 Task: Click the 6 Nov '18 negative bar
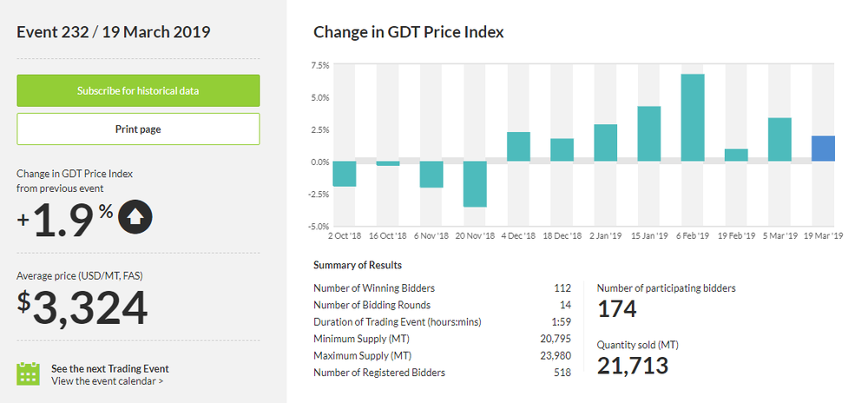click(431, 175)
